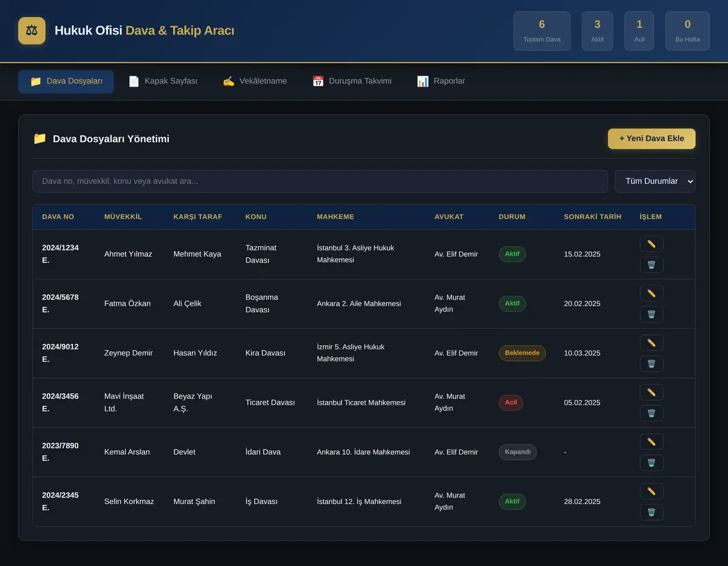Show the Raporlar tab
728x566 pixels.
tap(441, 81)
